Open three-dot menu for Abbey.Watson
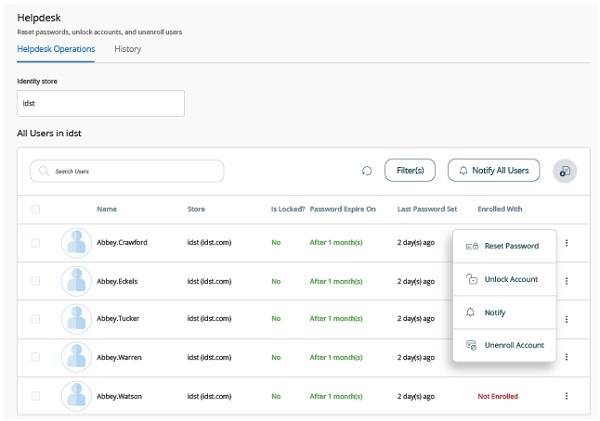Viewport: 600px width, 421px height. pyautogui.click(x=567, y=396)
